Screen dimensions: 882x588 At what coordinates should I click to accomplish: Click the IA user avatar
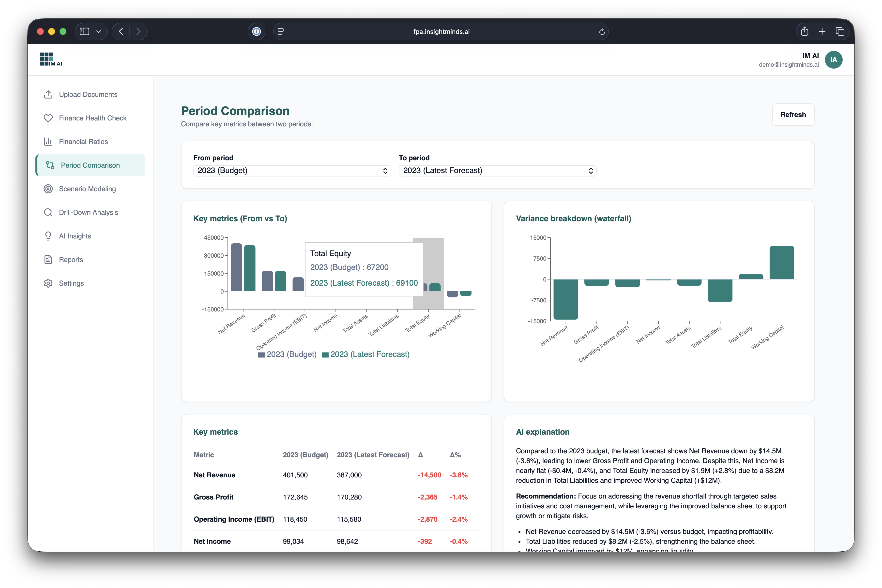(834, 60)
